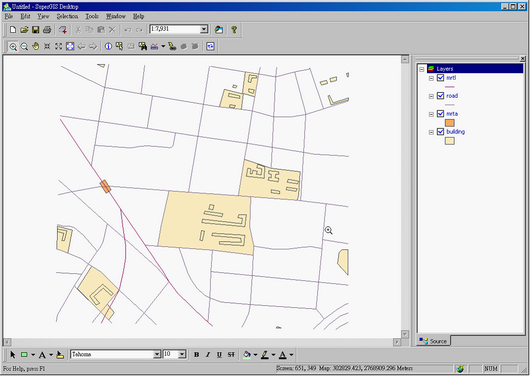The image size is (530, 376).
Task: Select the Zoom In tool
Action: 13,46
